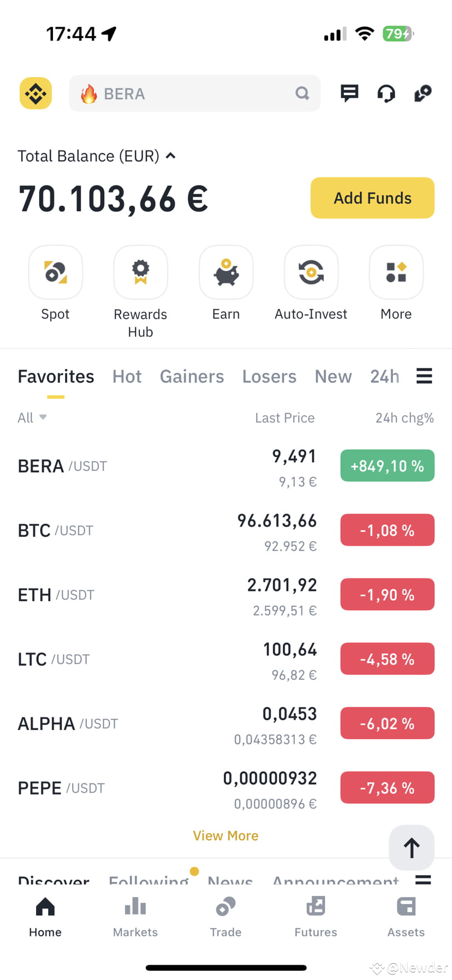This screenshot has height=980, width=452.
Task: Tap the scroll-to-top arrow button
Action: click(412, 847)
